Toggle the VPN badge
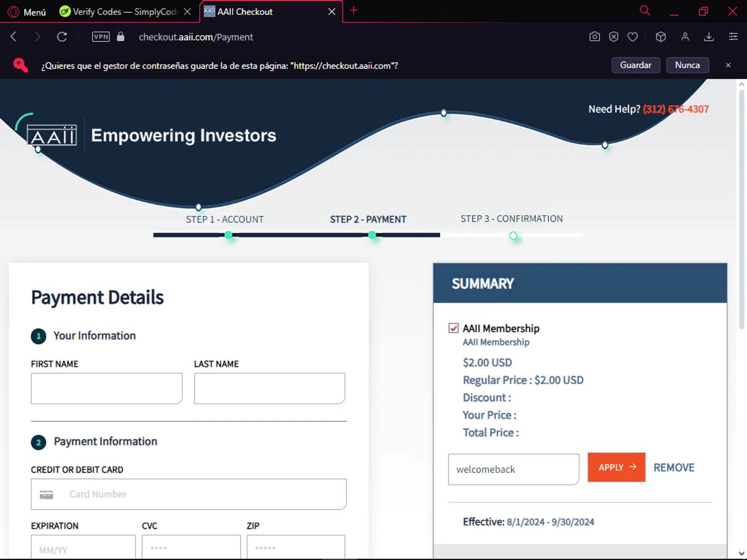This screenshot has height=560, width=747. tap(101, 36)
